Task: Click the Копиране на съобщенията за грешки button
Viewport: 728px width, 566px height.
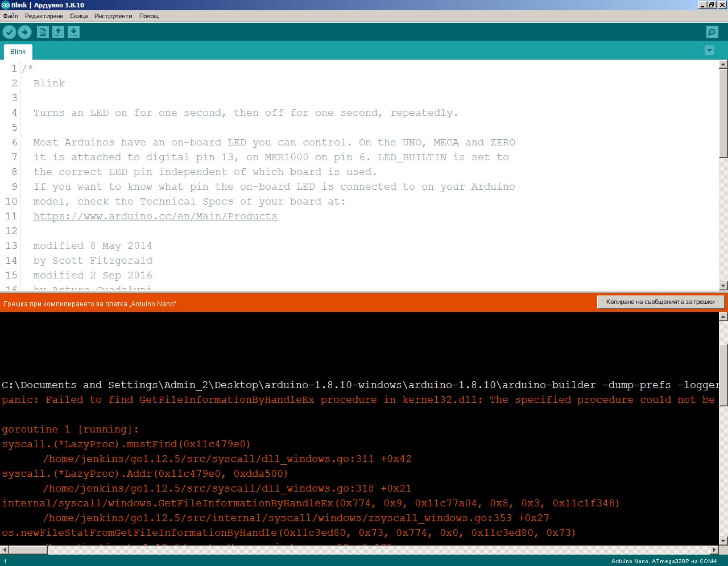Action: [660, 302]
